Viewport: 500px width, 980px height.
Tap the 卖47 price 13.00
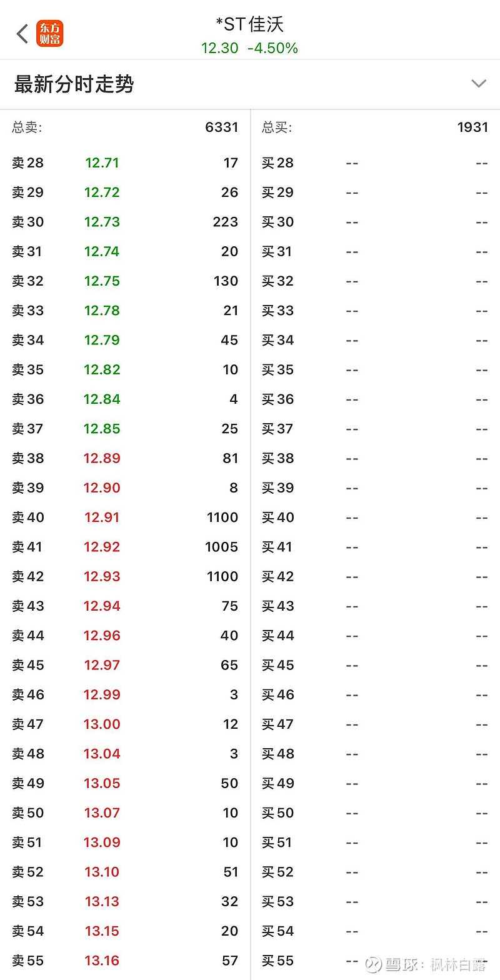click(x=102, y=724)
